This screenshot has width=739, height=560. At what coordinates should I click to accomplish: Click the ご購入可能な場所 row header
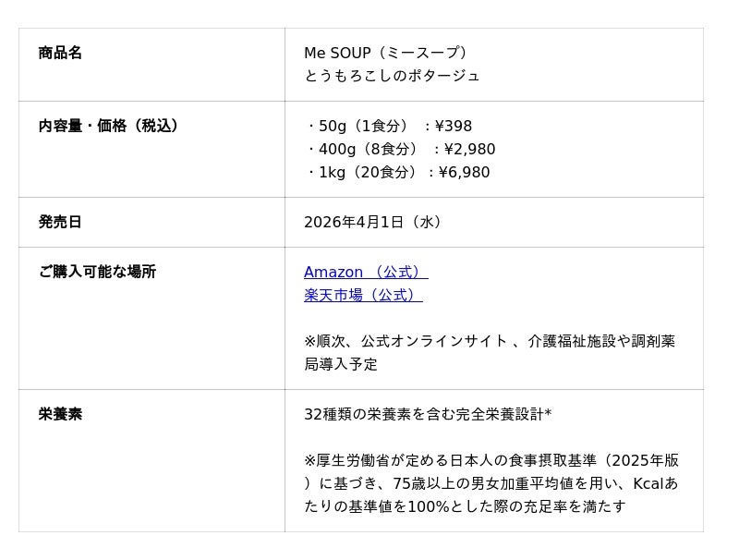[97, 272]
